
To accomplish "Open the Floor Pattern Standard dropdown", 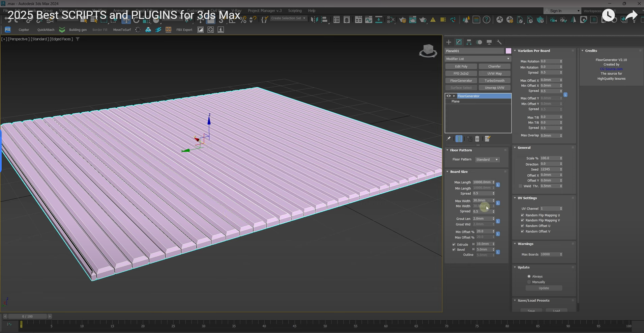I will coord(487,160).
